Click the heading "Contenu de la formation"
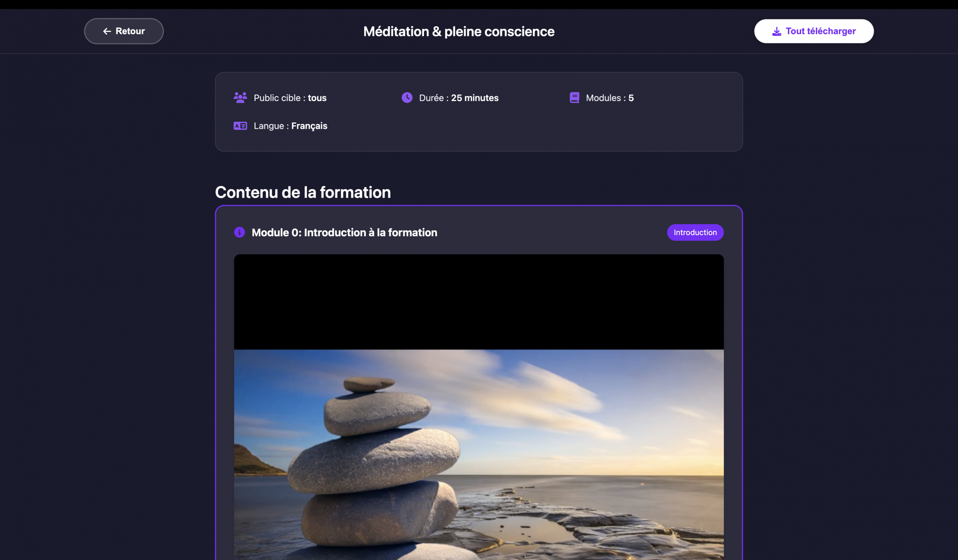Viewport: 958px width, 560px height. (303, 192)
